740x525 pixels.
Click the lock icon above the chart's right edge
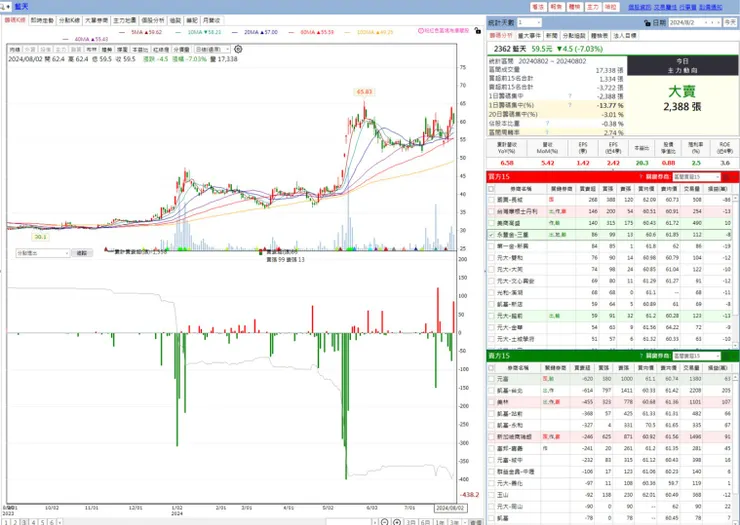[478, 31]
